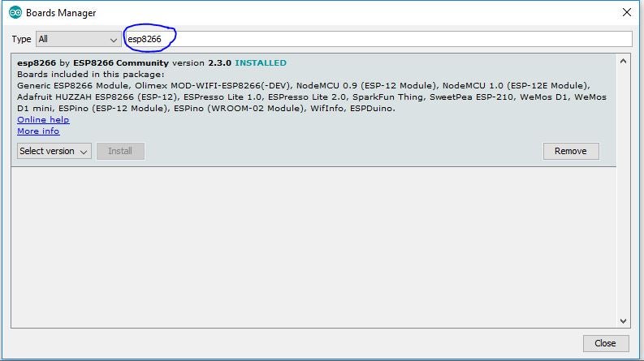Screen dimensions: 644x361
Task: Click the scrollbar up arrow
Action: (x=624, y=61)
